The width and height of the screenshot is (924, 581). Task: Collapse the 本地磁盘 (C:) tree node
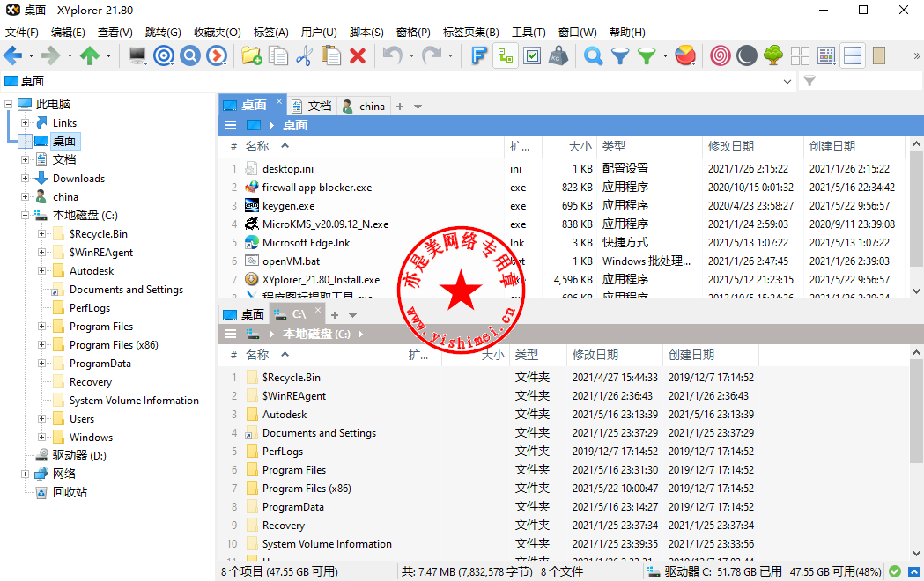25,216
